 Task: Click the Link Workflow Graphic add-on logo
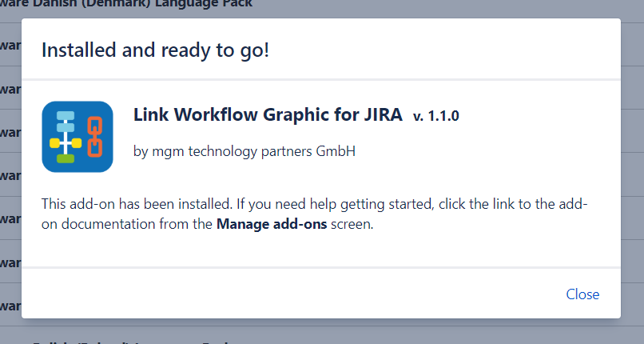(x=78, y=137)
